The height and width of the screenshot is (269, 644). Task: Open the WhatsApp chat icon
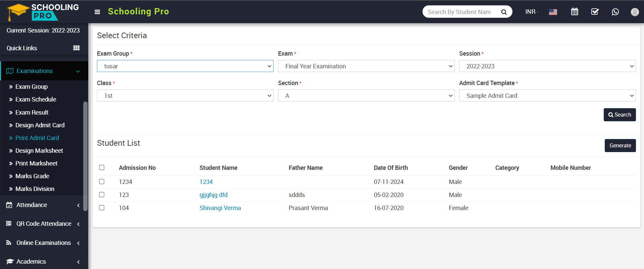point(615,12)
